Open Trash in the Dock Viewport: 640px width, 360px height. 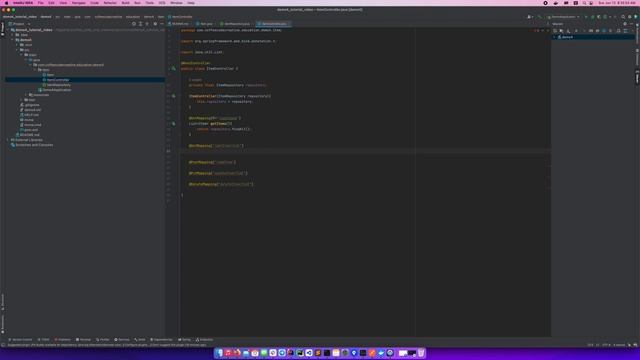[x=421, y=353]
